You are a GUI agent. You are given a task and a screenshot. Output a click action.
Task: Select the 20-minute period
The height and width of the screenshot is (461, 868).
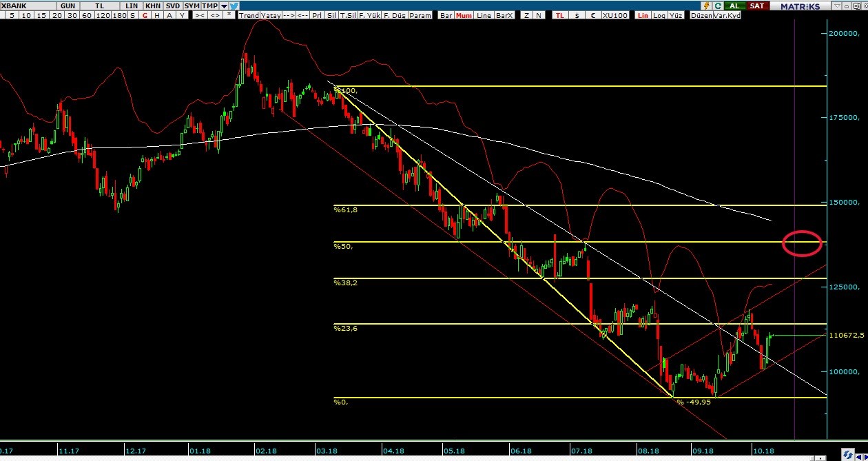56,15
